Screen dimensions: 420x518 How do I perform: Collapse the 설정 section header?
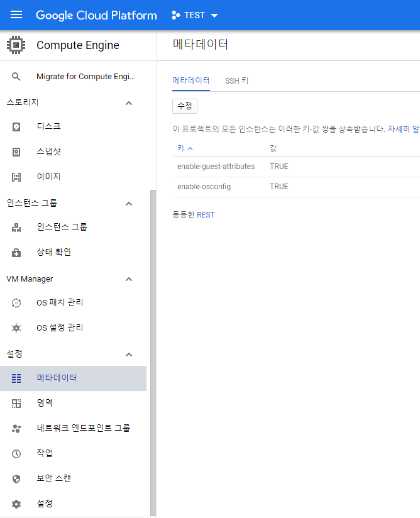click(129, 355)
